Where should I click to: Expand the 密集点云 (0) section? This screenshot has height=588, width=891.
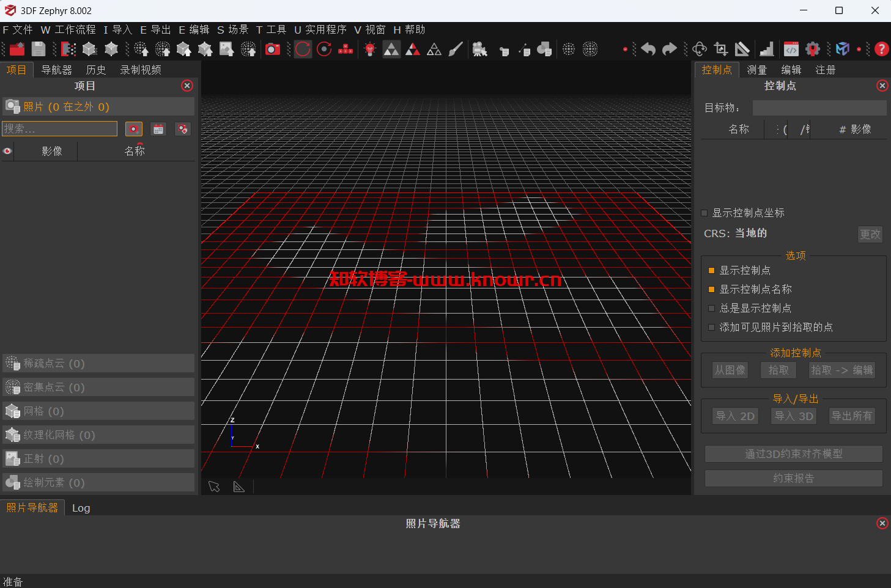tap(98, 387)
